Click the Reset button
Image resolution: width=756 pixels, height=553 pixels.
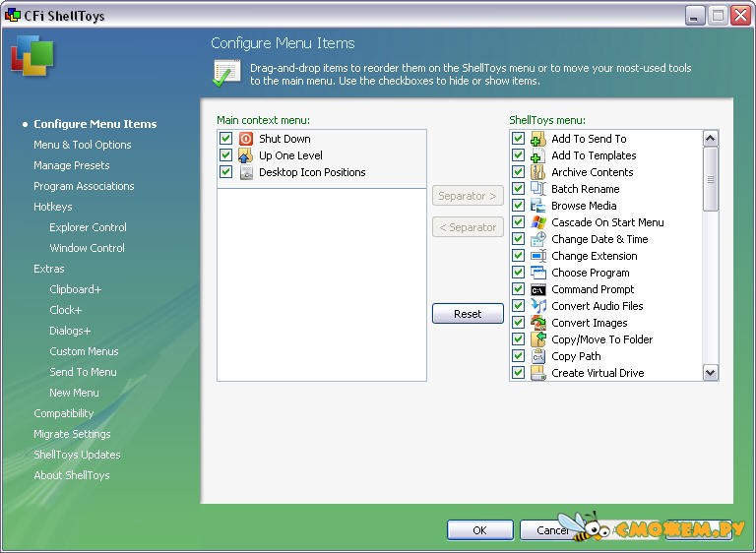[468, 314]
